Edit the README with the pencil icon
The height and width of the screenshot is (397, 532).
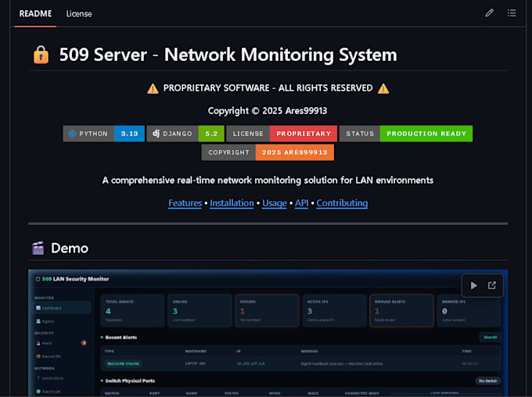489,13
